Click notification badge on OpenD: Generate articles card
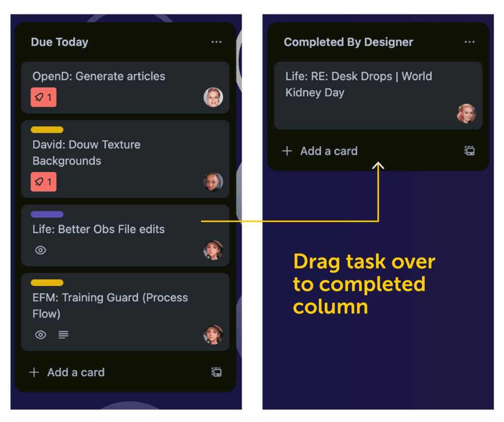The width and height of the screenshot is (504, 422). [x=43, y=97]
